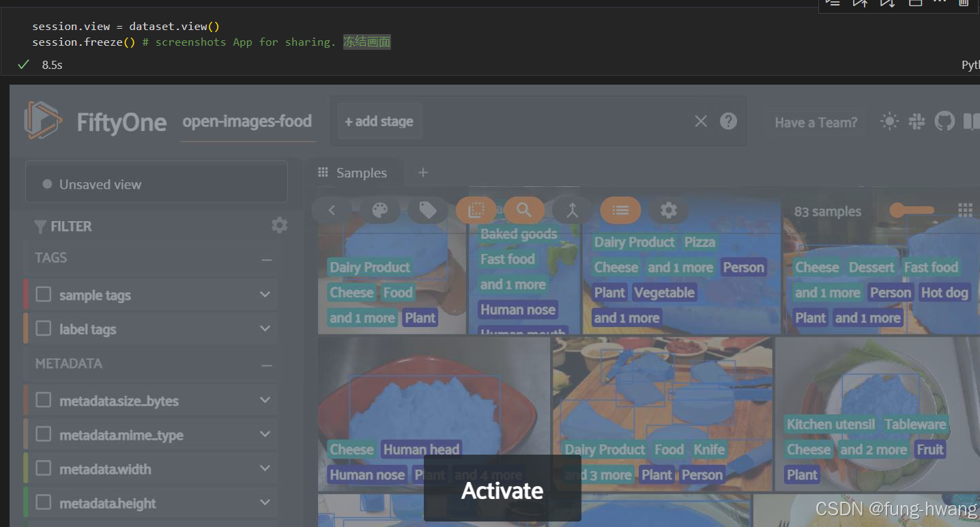Check the metadata.width box

point(44,468)
